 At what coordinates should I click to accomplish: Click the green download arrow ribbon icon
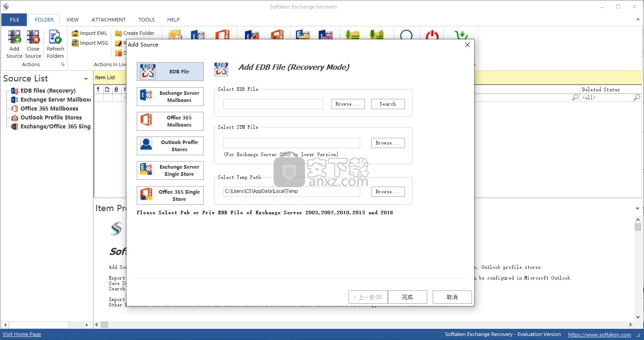tap(461, 35)
